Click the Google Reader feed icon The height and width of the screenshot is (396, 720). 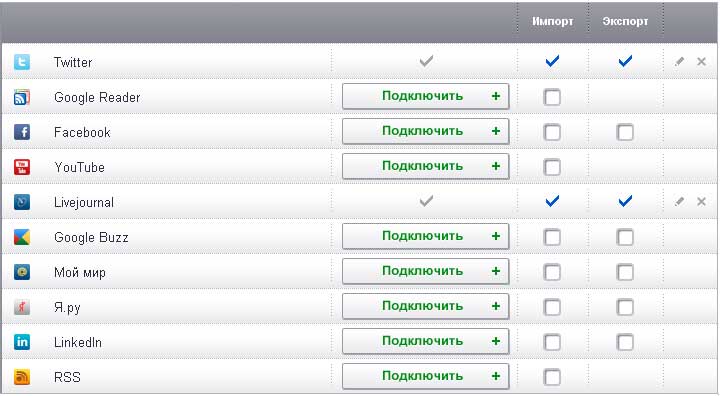click(22, 97)
